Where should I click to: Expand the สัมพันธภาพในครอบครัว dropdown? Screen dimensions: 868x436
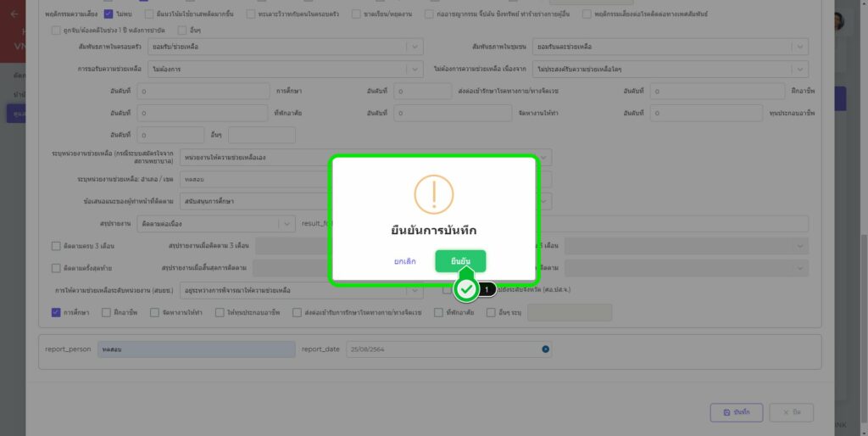pyautogui.click(x=415, y=46)
